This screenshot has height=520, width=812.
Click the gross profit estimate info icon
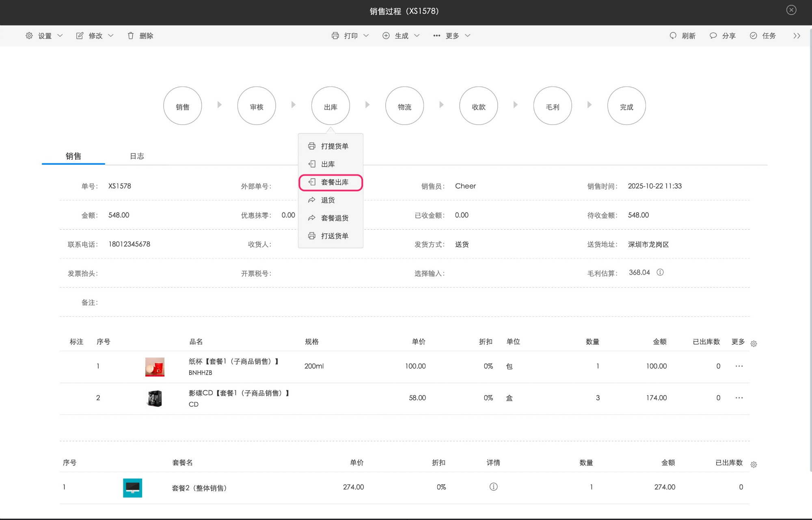(660, 272)
